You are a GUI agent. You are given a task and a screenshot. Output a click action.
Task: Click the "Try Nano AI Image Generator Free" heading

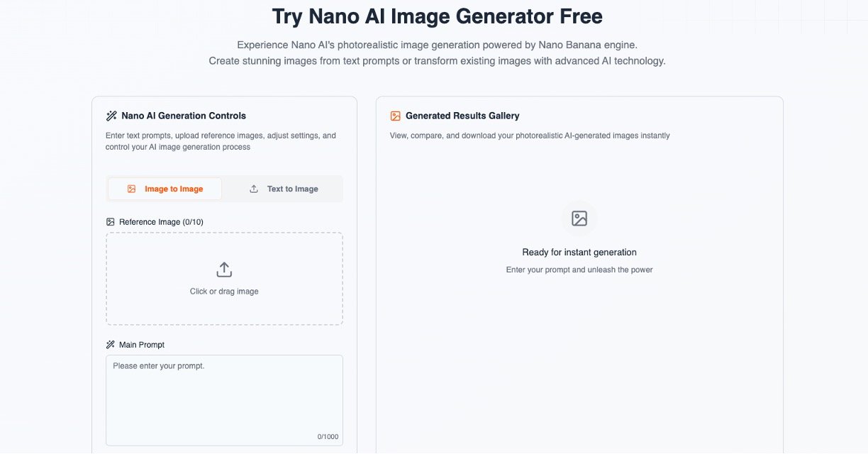tap(437, 16)
